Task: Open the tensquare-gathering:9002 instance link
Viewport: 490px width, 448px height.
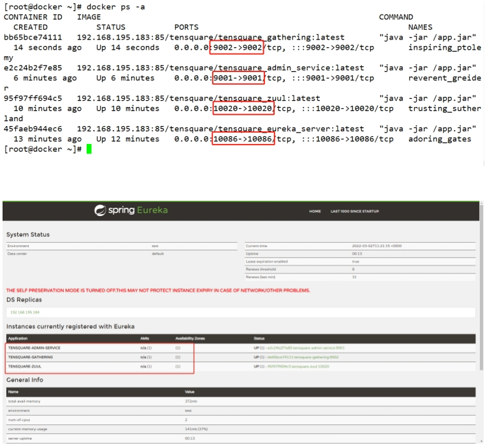Action: tap(303, 357)
